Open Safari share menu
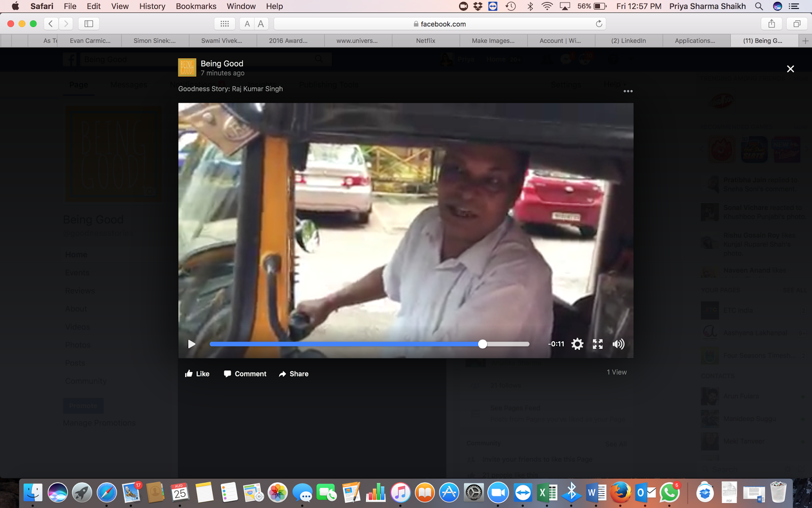 (x=771, y=23)
